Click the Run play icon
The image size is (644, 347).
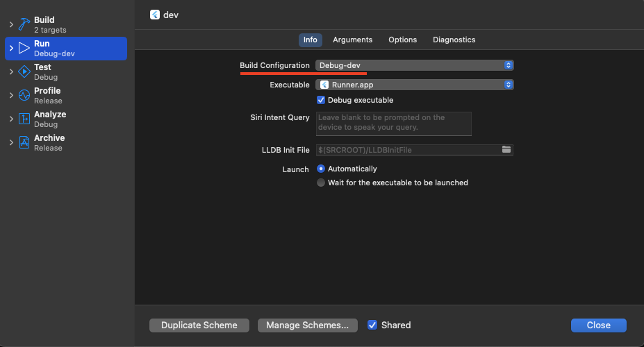click(24, 49)
